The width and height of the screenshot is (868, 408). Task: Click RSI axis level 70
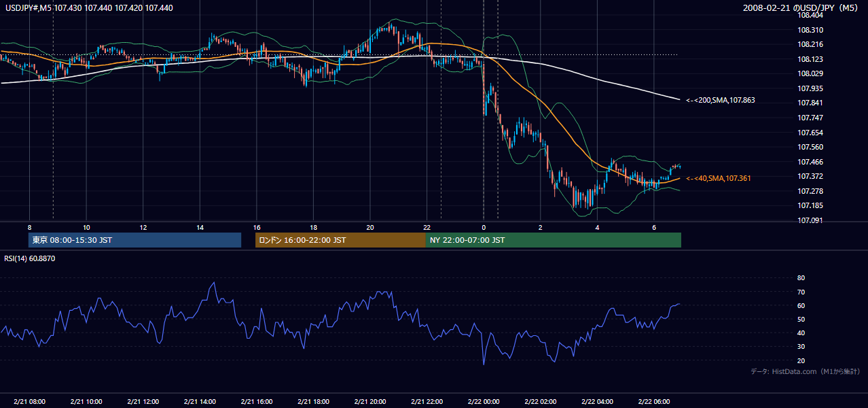(x=801, y=292)
